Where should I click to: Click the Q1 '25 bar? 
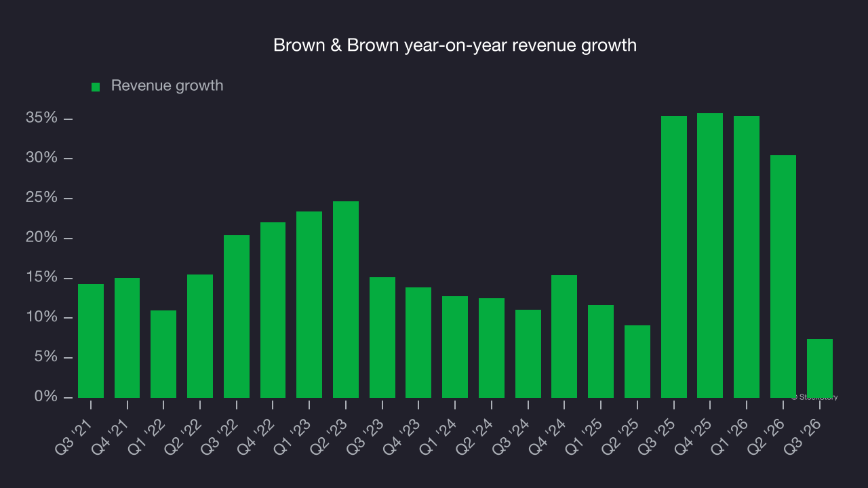[x=601, y=351]
